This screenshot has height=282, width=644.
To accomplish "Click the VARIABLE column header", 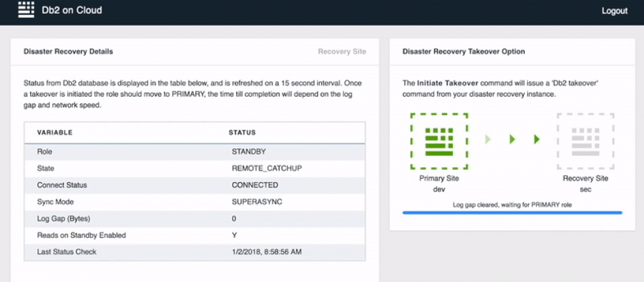I will 54,133.
